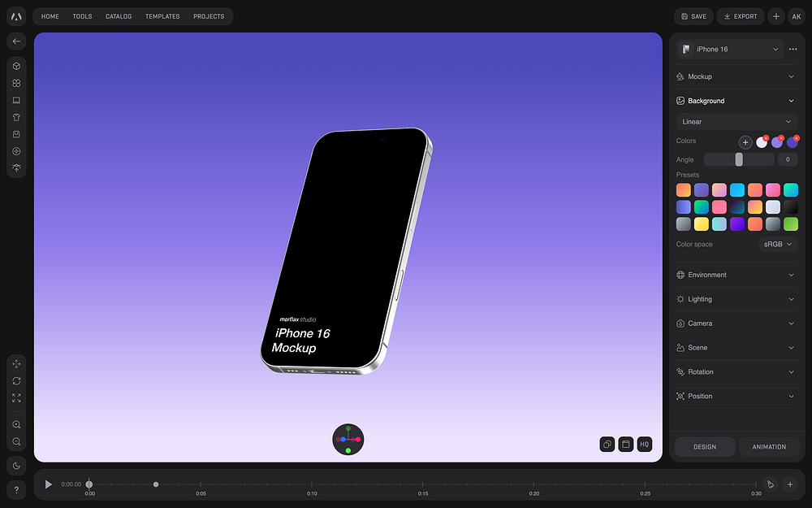The image size is (812, 508).
Task: Open the Templates menu item
Action: pyautogui.click(x=162, y=16)
